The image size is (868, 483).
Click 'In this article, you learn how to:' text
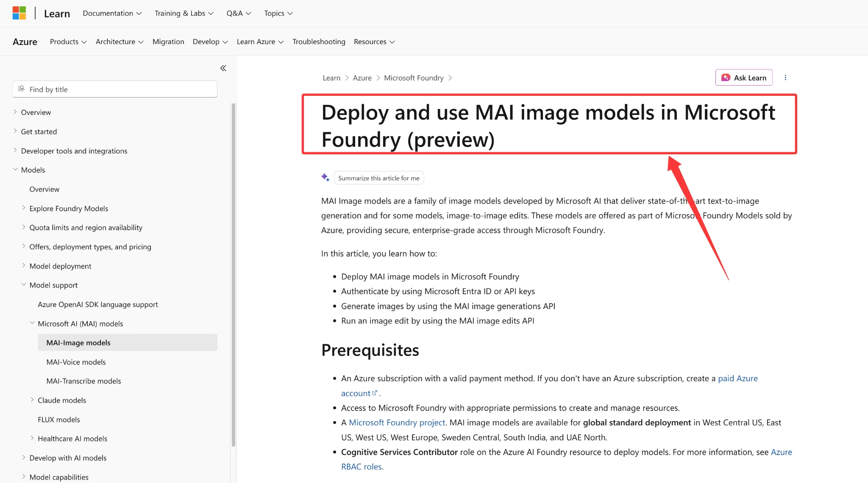pos(379,254)
